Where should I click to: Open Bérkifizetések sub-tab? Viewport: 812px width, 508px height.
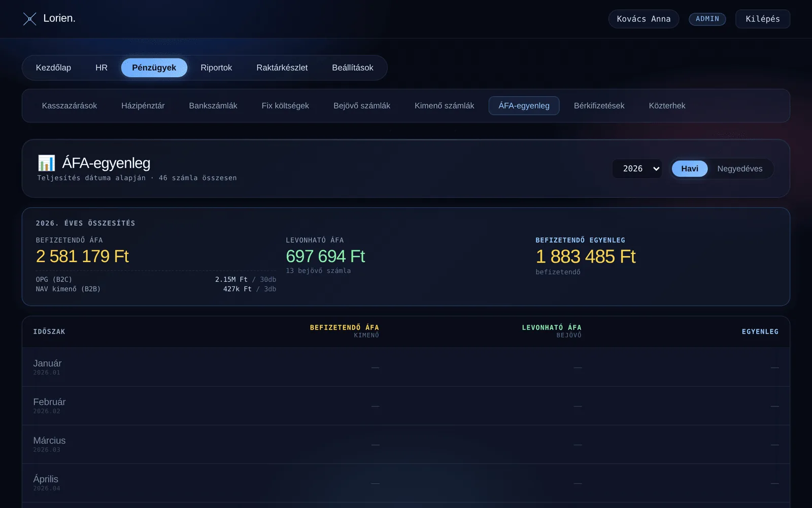click(x=599, y=106)
